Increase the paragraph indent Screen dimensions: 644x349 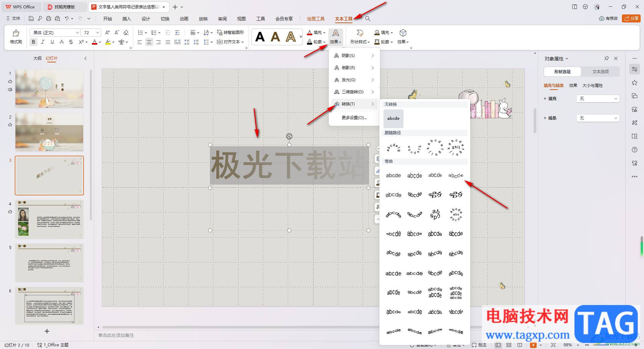point(177,33)
